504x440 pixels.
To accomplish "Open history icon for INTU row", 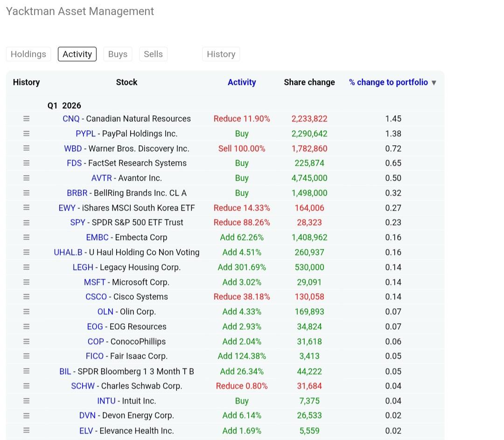I will click(26, 401).
